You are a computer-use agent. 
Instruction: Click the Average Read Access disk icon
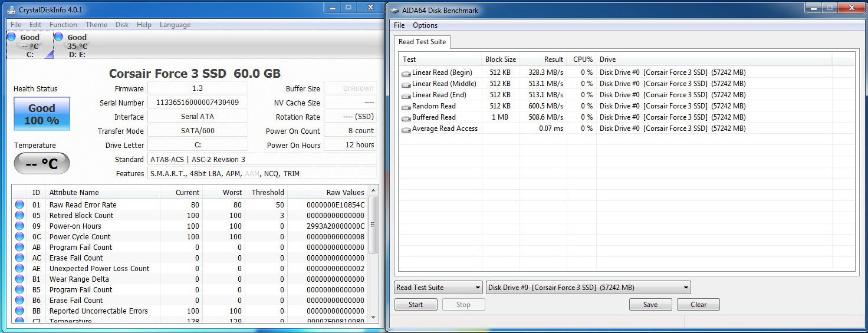click(406, 129)
